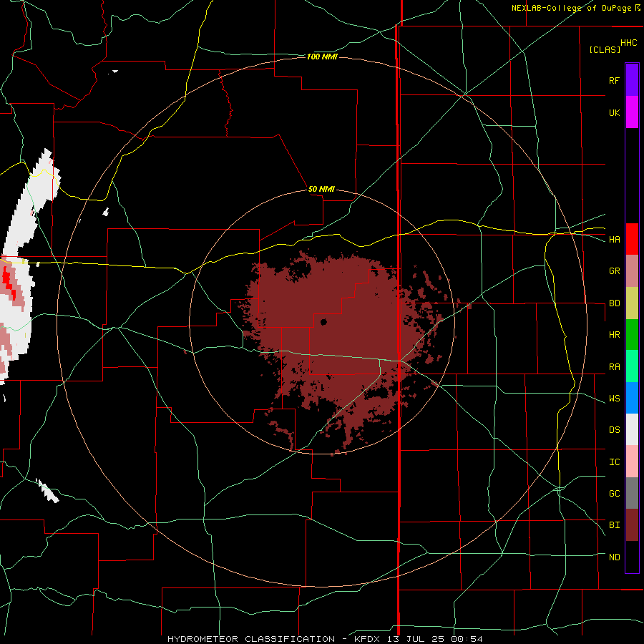Click the HHC product code text

628,43
